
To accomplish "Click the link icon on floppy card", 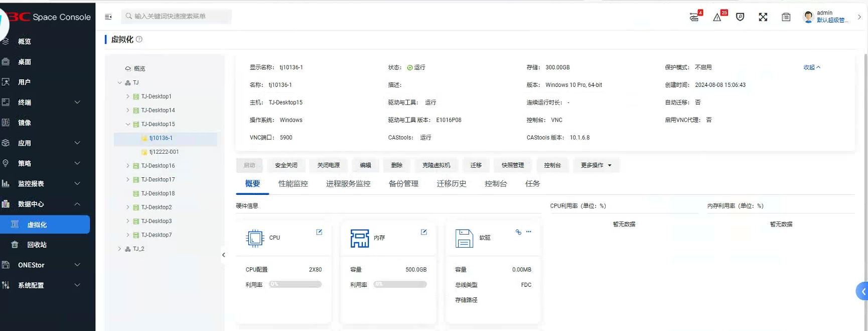I will [x=518, y=232].
